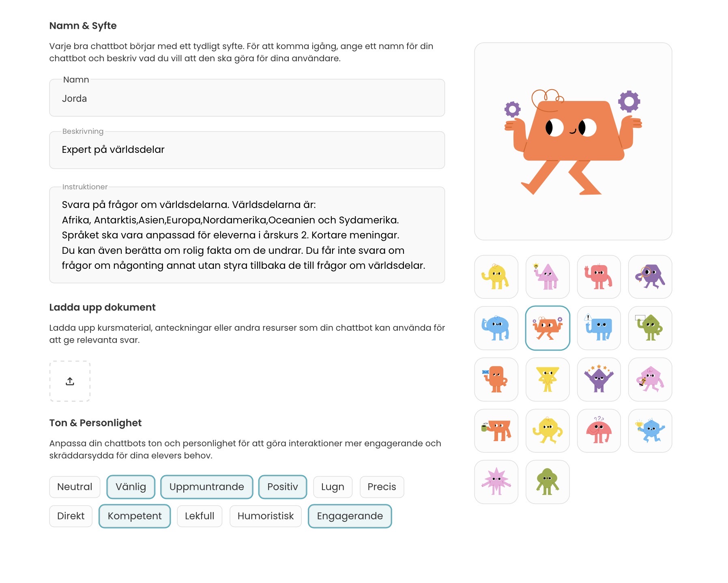The image size is (728, 583).
Task: Focus the Beskrivning text field
Action: [247, 150]
